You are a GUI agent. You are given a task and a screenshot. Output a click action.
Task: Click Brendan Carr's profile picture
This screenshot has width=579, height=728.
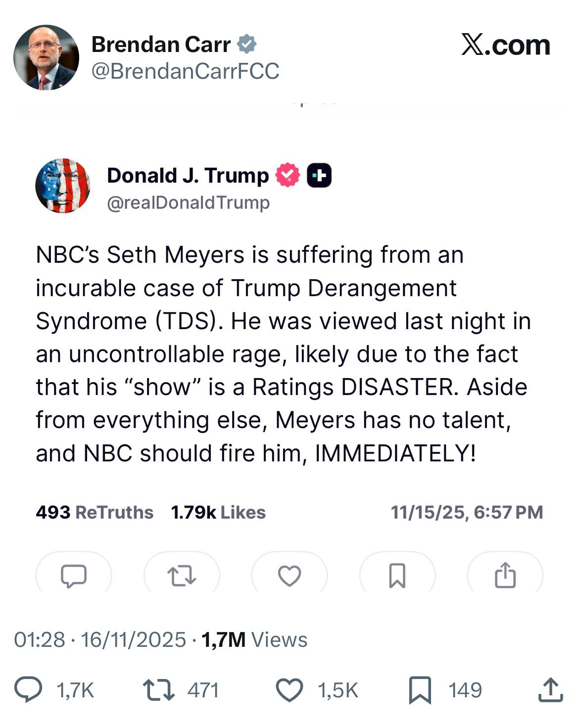coord(46,57)
